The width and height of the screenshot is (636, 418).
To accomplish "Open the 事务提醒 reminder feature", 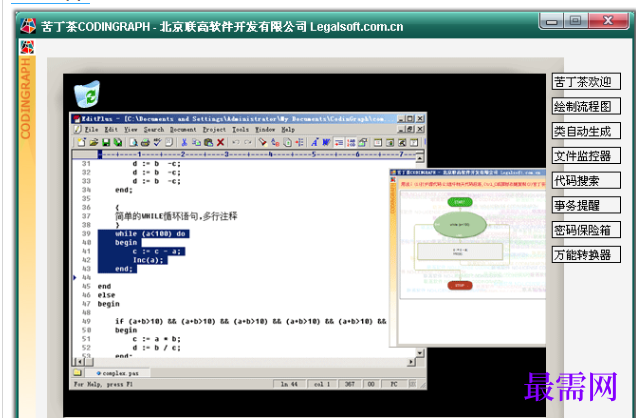I will pyautogui.click(x=586, y=205).
